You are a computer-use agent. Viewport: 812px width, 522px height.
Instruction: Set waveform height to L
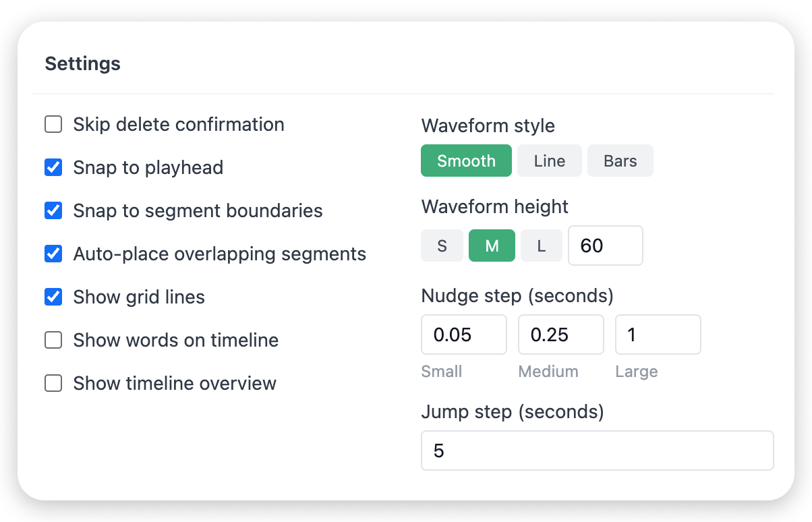pos(541,245)
